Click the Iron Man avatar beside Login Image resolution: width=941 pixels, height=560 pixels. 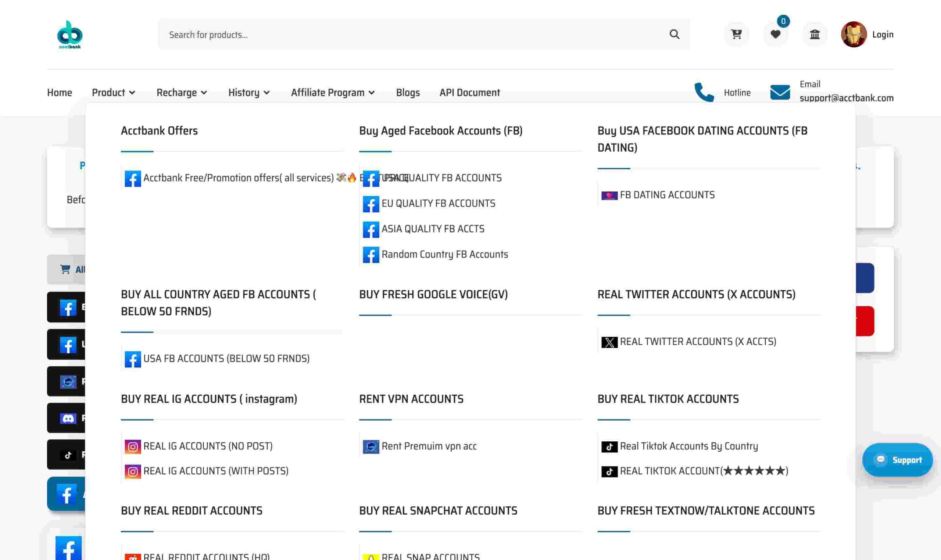coord(854,34)
